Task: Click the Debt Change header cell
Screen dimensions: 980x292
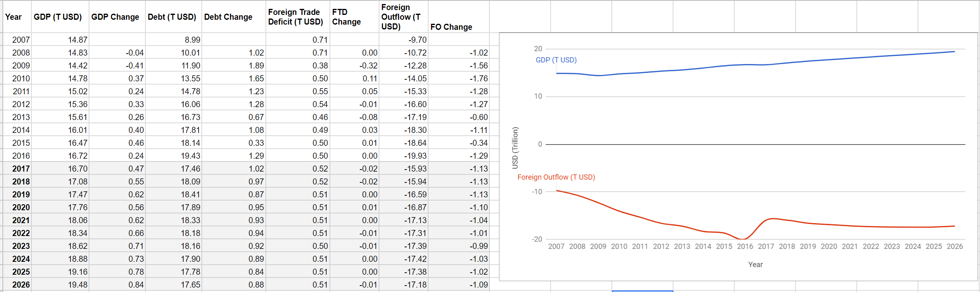Action: pos(233,17)
